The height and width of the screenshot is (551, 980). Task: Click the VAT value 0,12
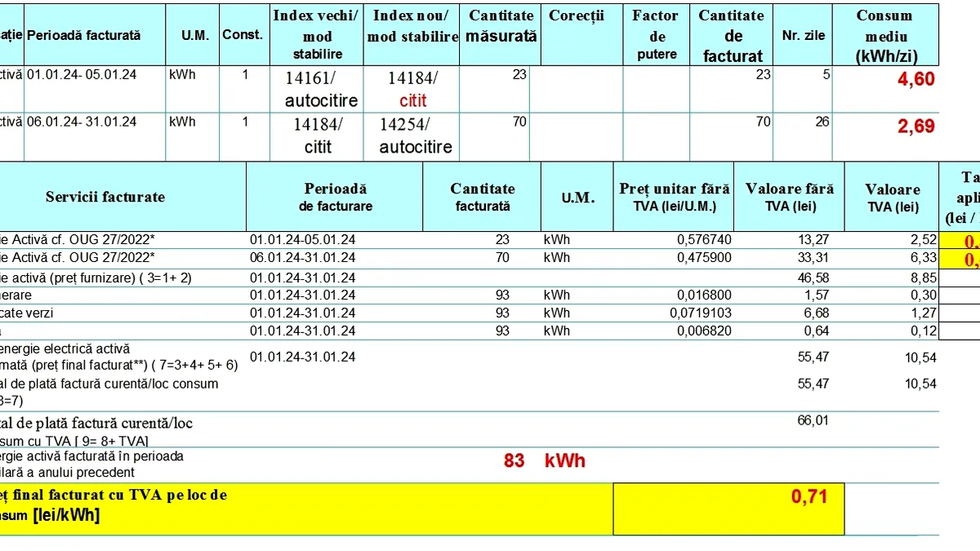[x=924, y=331]
